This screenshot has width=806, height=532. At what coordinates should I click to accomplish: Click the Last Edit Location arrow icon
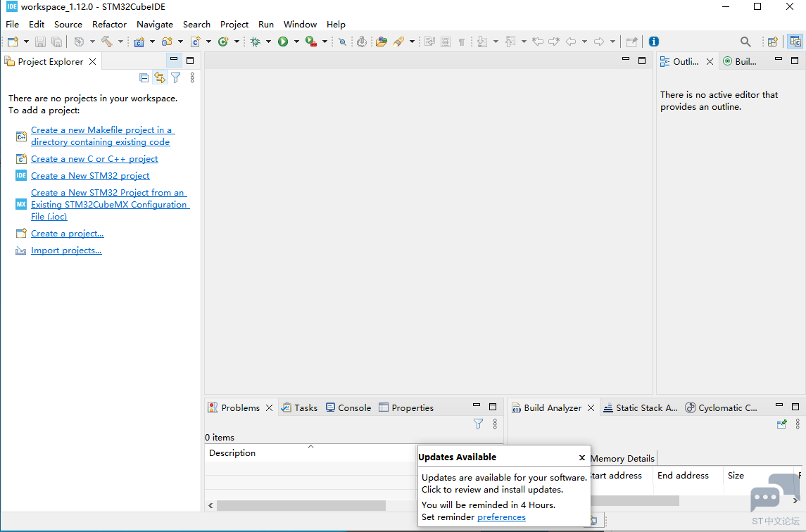[538, 42]
